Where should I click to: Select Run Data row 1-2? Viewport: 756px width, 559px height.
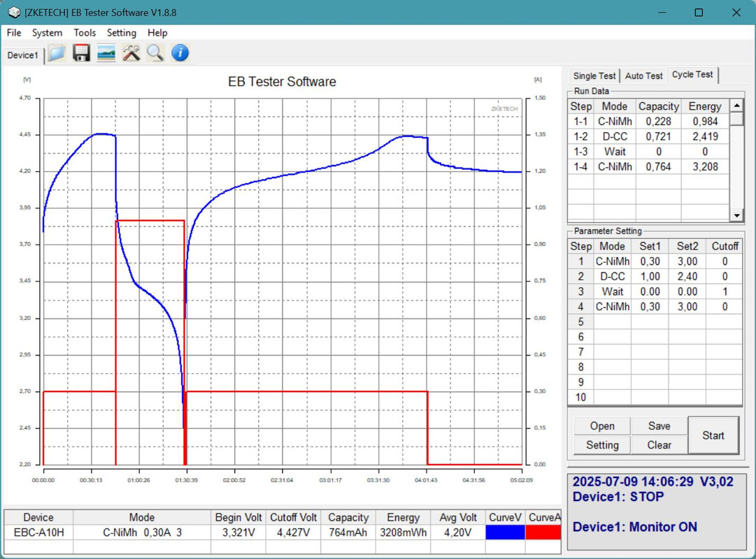click(x=648, y=136)
